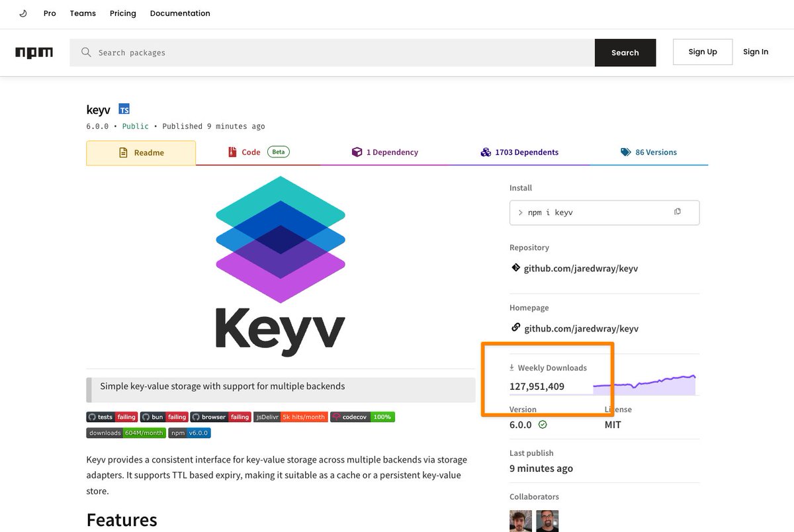Open the Pro menu item
Screen dimensions: 794x532
[x=50, y=13]
